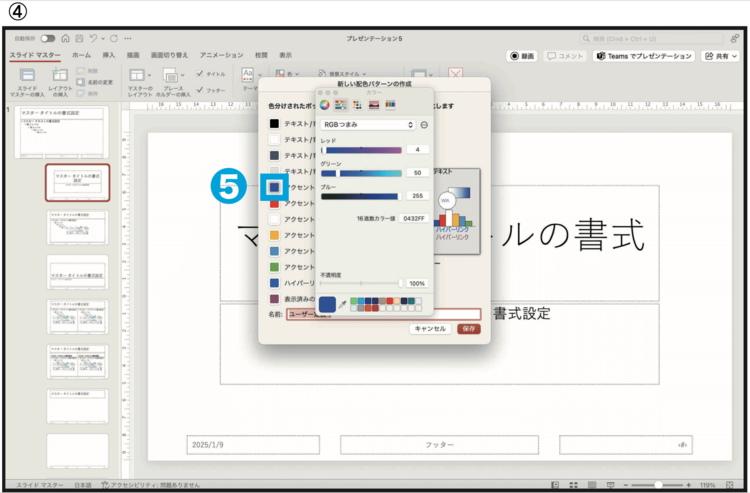Click the コメント button
750x493 pixels.
(x=565, y=56)
